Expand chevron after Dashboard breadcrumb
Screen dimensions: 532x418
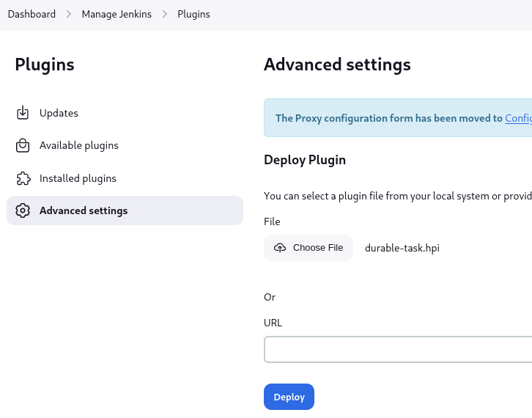click(69, 14)
